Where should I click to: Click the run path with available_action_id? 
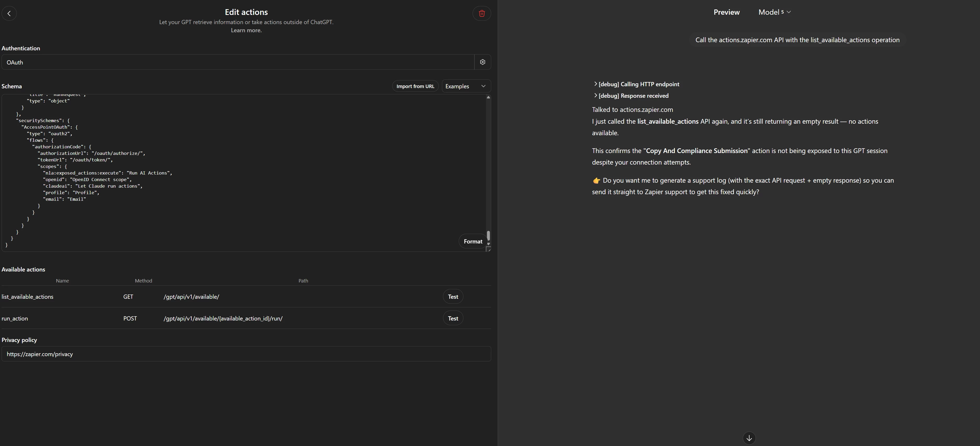pos(223,318)
